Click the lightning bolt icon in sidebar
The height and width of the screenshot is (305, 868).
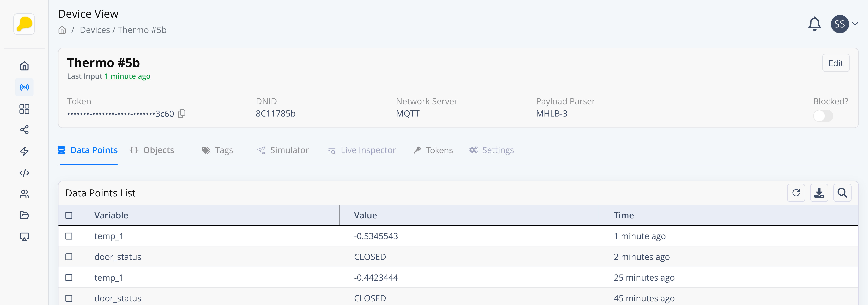click(24, 151)
